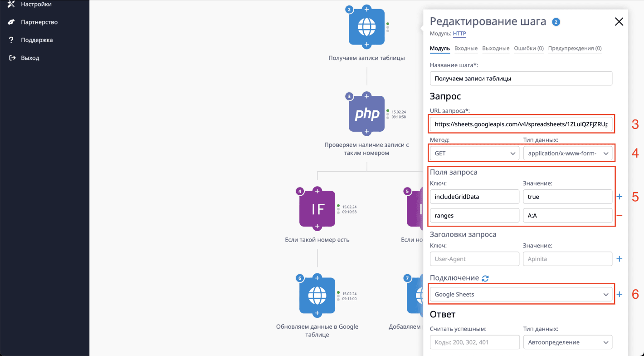
Task: Open the Метод dropdown showing GET
Action: tap(474, 153)
